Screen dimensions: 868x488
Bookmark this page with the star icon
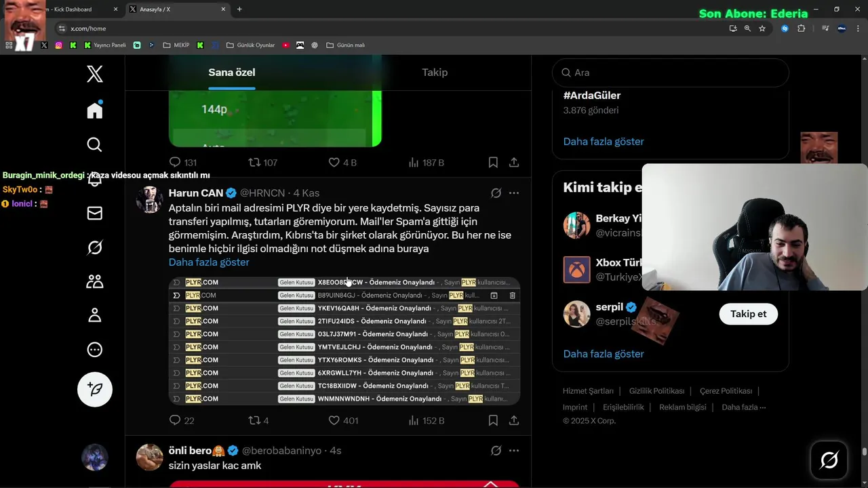762,28
